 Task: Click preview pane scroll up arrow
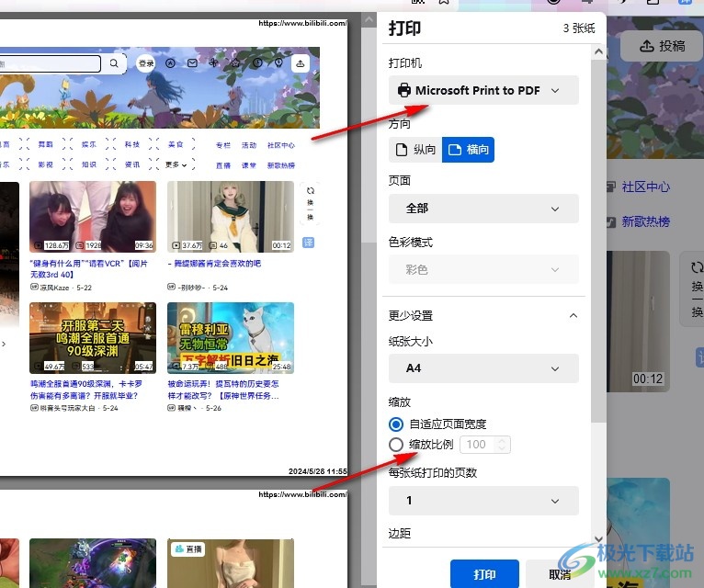tap(369, 19)
